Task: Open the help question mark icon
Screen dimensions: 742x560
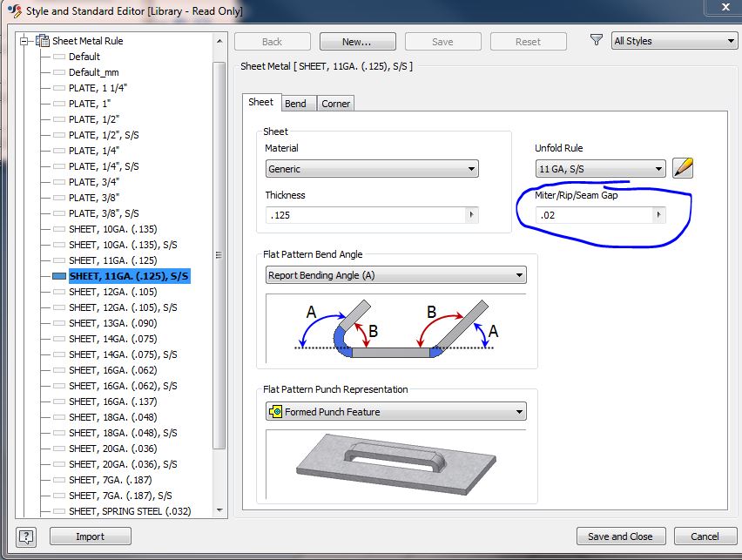Action: 26,536
